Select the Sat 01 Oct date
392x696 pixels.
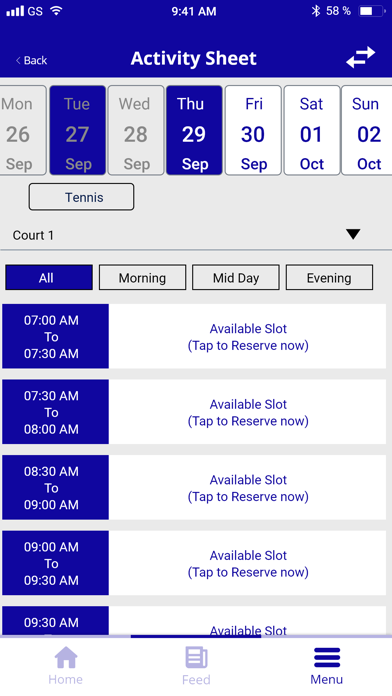(312, 130)
